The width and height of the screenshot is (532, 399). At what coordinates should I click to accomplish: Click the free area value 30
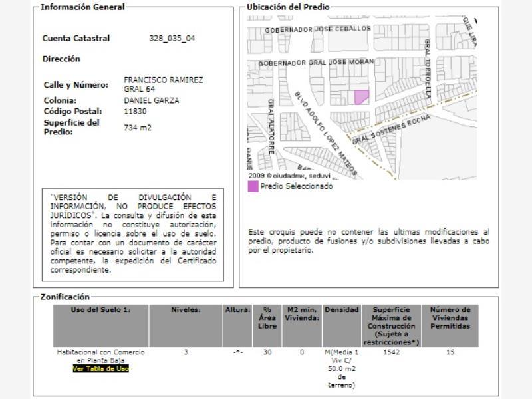click(267, 352)
